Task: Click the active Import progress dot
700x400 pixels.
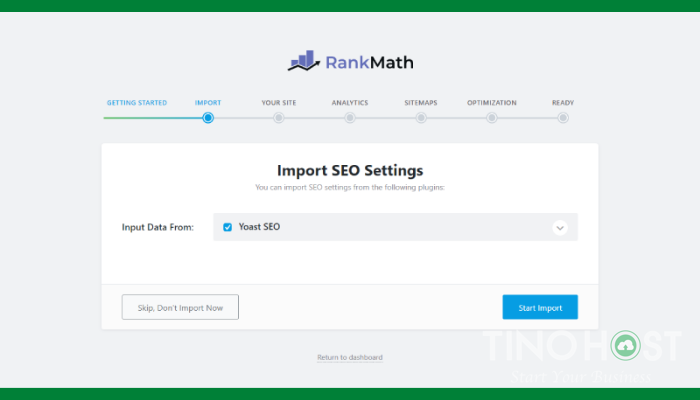Action: coord(208,118)
